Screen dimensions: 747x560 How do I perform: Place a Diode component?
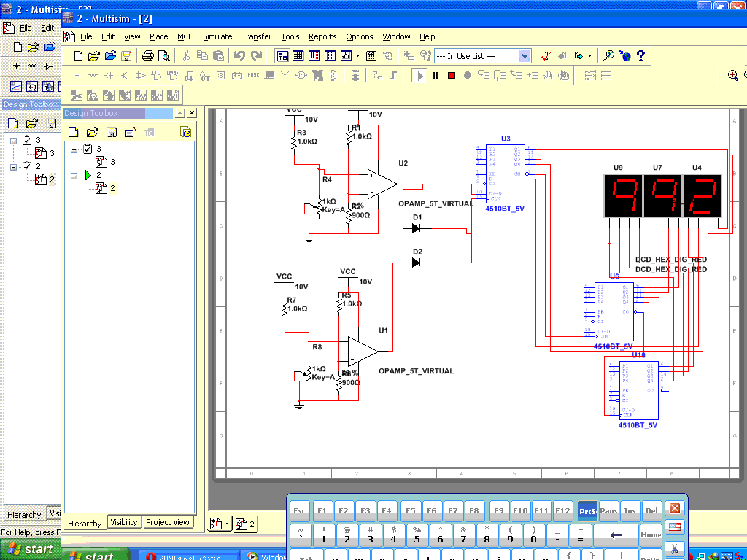click(109, 75)
